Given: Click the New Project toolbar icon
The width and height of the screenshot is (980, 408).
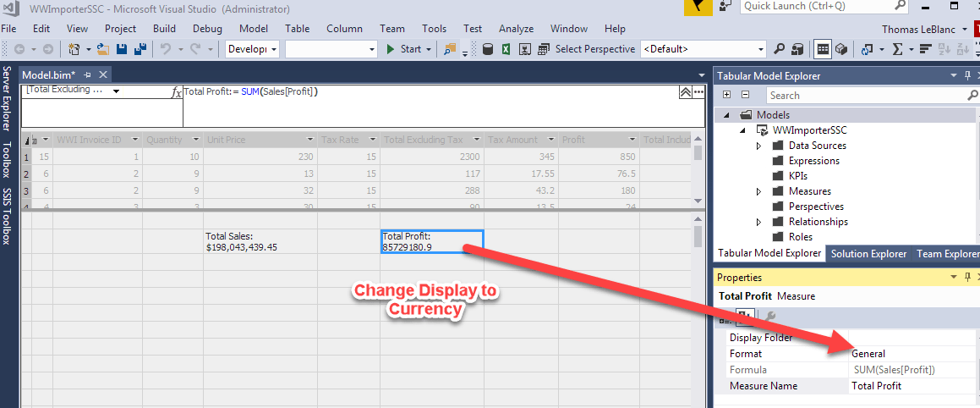Looking at the screenshot, I should [74, 49].
